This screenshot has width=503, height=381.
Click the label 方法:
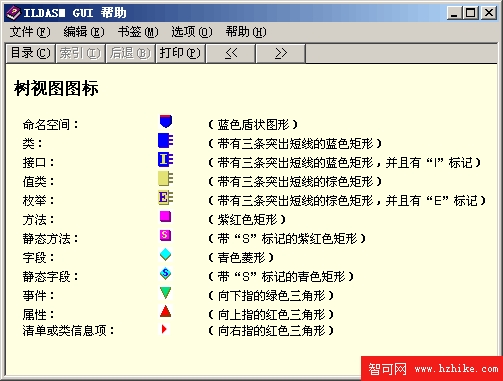[38, 220]
